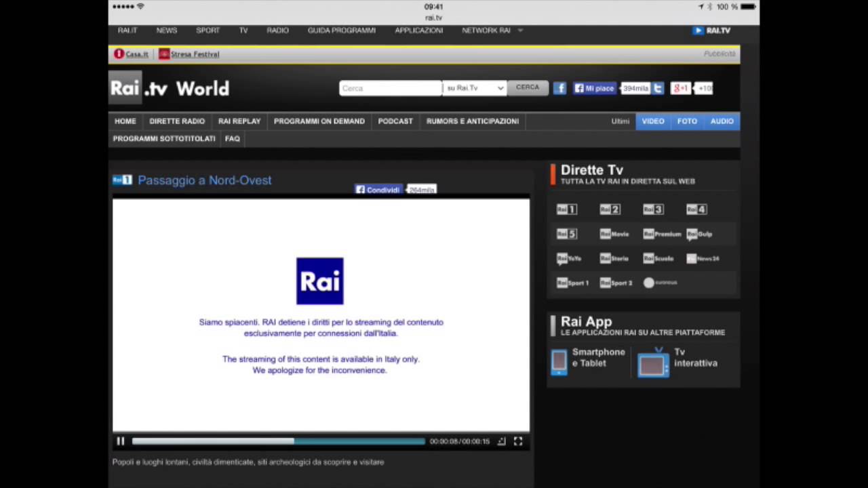The height and width of the screenshot is (488, 868).
Task: Click SPORT in top navigation
Action: coord(208,30)
